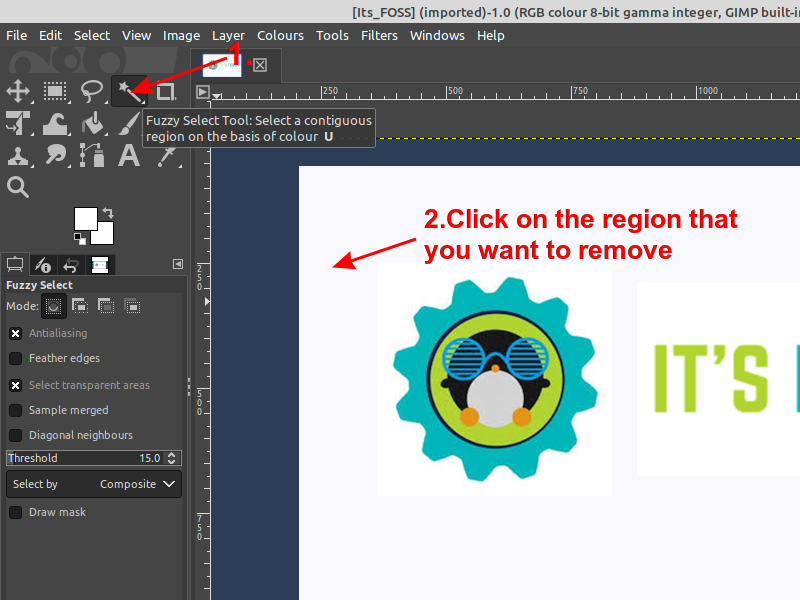The image size is (800, 600).
Task: Increase Threshold using the stepper arrows
Action: point(170,457)
